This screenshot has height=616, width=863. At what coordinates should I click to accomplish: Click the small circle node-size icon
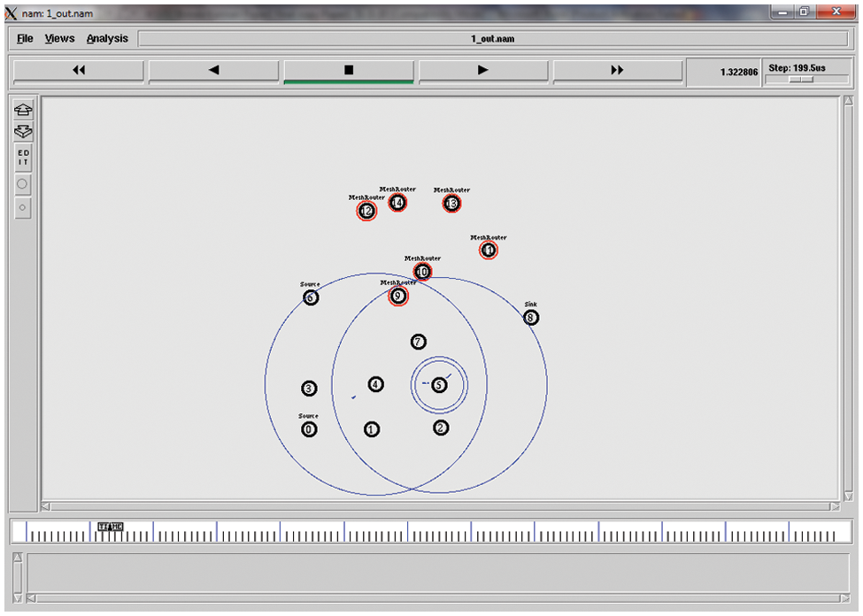pos(23,208)
